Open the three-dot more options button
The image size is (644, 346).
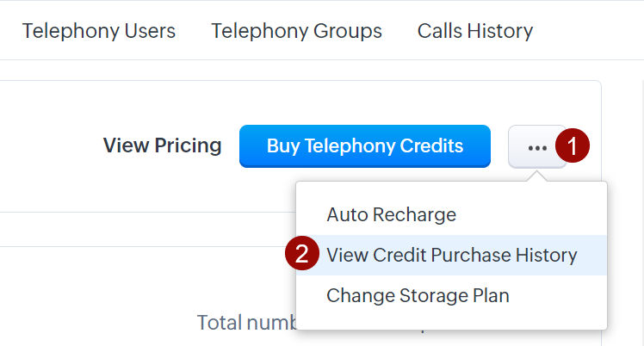[537, 147]
